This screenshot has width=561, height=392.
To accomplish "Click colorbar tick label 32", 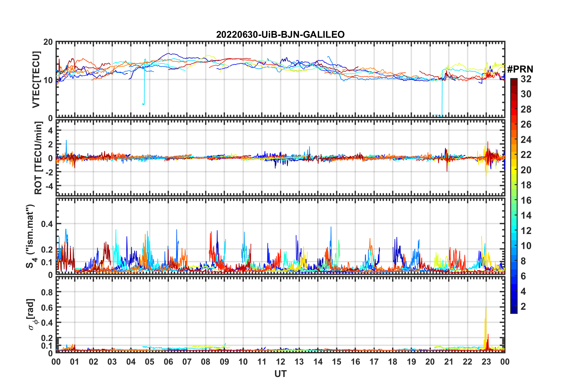I will [526, 79].
